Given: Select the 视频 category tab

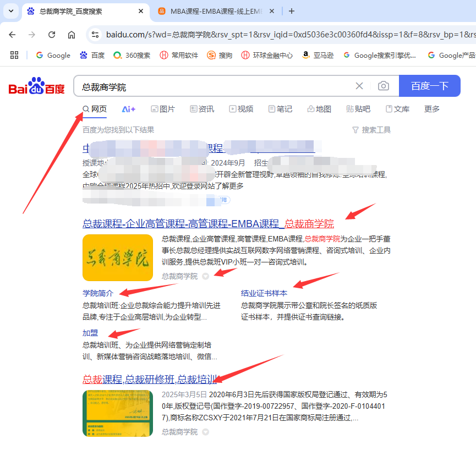Looking at the screenshot, I should click(240, 109).
